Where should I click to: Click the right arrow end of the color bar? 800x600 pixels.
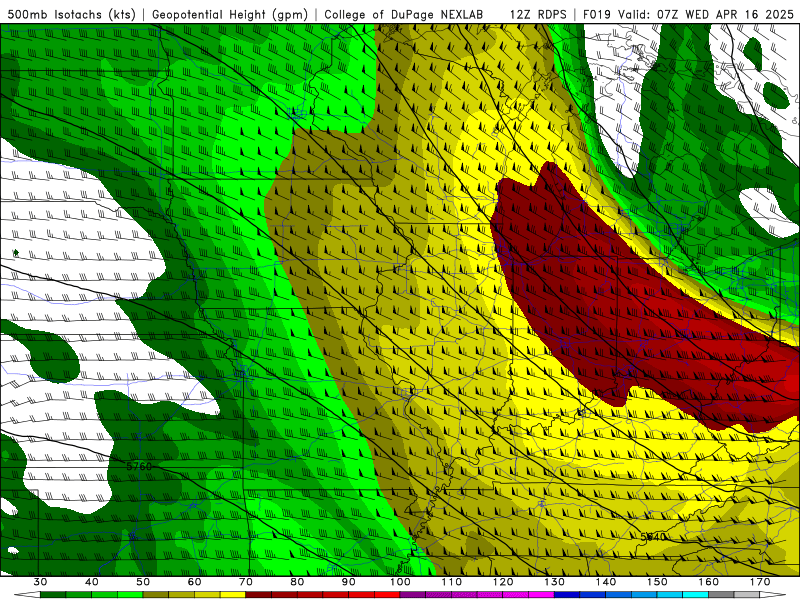tap(773, 594)
